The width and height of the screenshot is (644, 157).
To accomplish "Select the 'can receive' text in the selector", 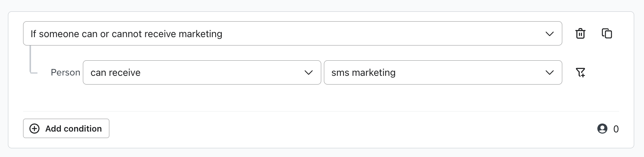I will click(115, 72).
